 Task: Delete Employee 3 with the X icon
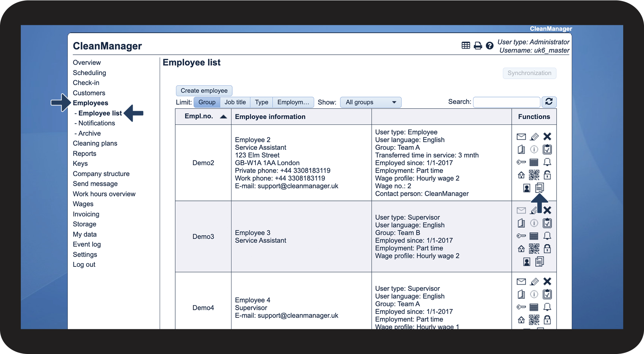pos(547,210)
